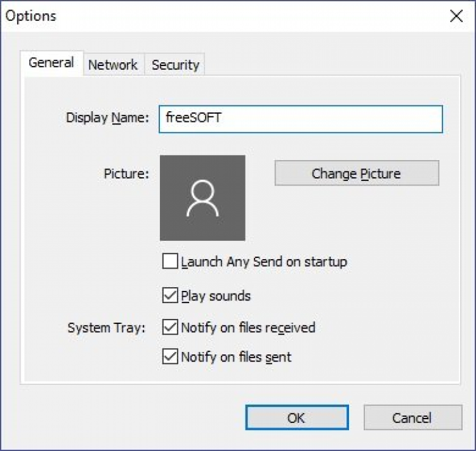
Task: Click the "Launch Any Send on startup" text
Action: tap(264, 262)
